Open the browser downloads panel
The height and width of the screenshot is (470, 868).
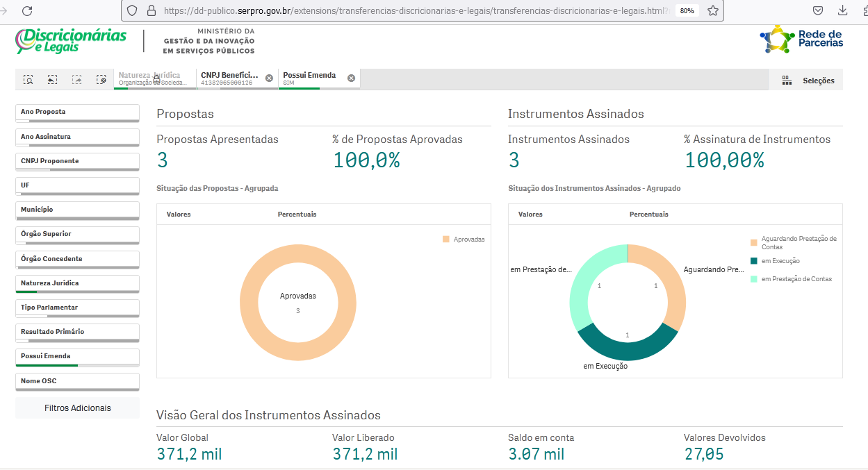tap(843, 10)
